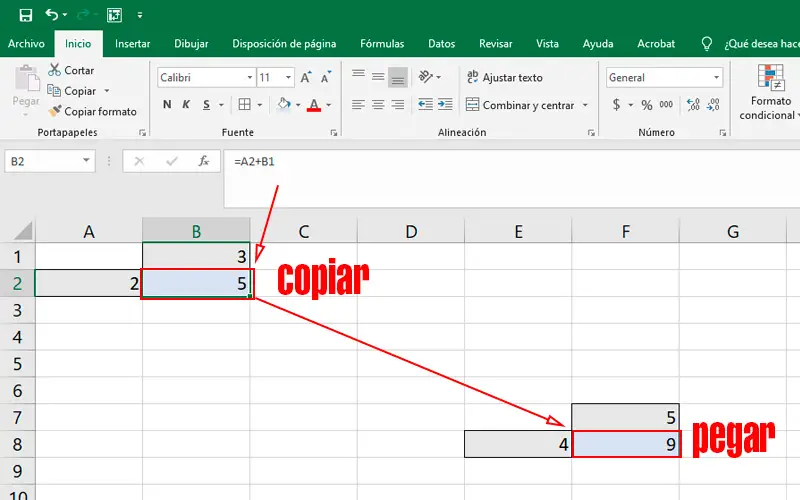800x500 pixels.
Task: Open the Archivo tab
Action: pos(26,44)
